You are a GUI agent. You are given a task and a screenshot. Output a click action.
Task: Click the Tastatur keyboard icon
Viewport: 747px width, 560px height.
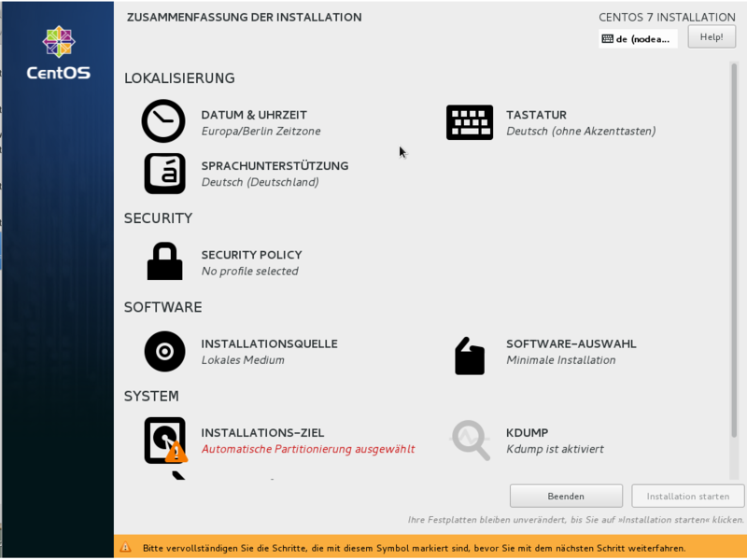tap(470, 122)
